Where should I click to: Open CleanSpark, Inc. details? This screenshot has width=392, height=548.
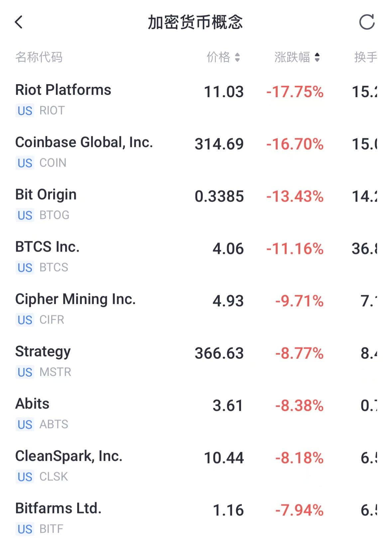tap(196, 465)
